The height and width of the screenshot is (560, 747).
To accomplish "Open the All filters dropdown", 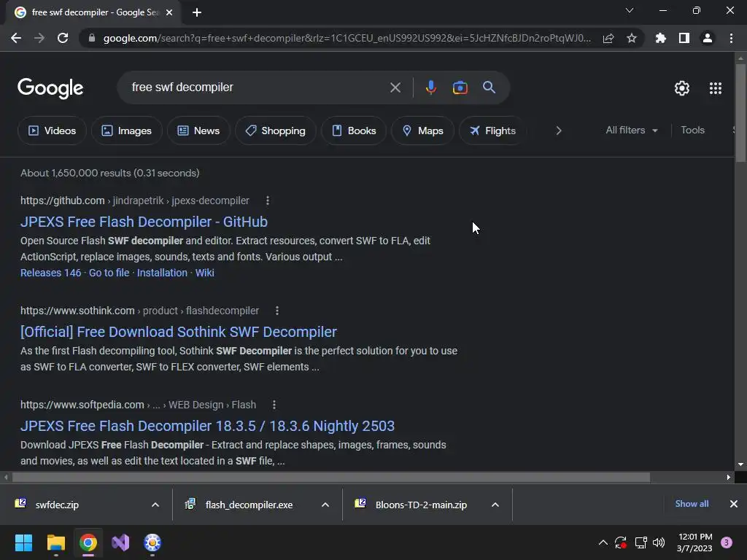I will pyautogui.click(x=631, y=130).
